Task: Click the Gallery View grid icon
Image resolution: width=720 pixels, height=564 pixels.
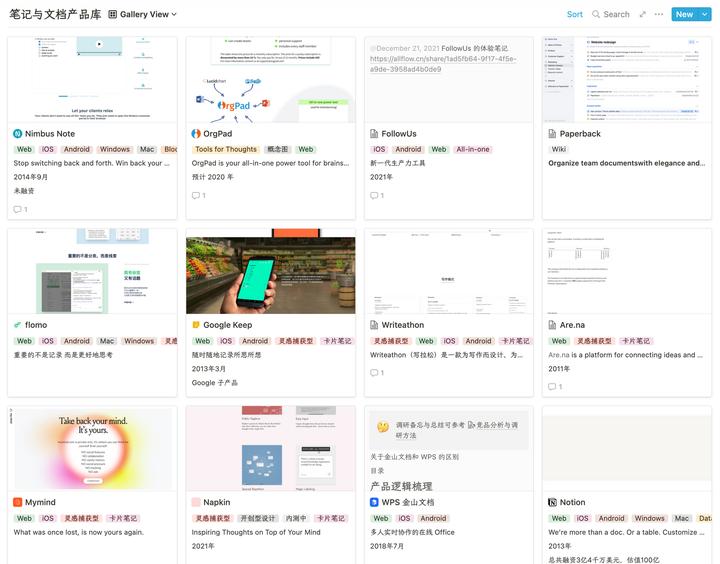Action: 112,14
